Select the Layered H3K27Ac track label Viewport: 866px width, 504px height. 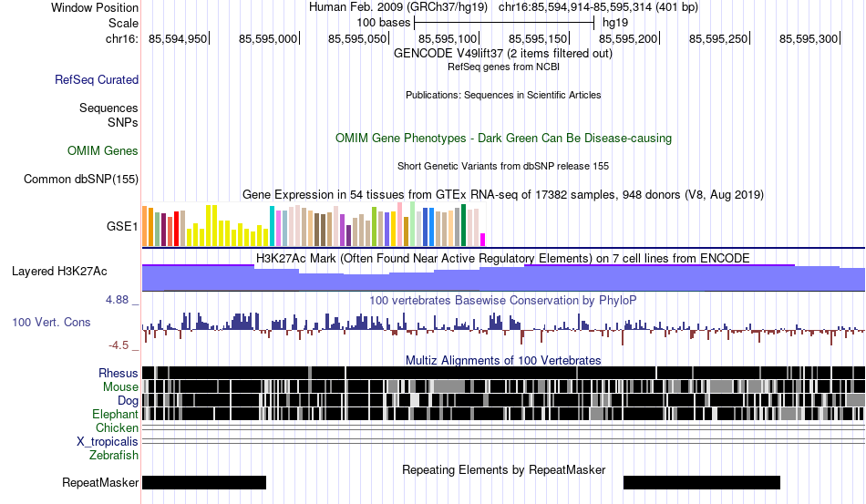pos(59,271)
